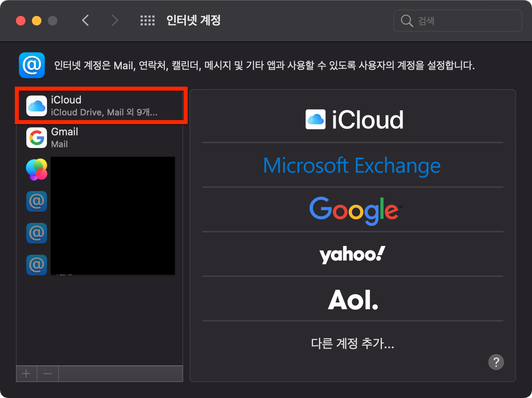Close the window with red button
Image resolution: width=532 pixels, height=398 pixels.
click(x=21, y=21)
